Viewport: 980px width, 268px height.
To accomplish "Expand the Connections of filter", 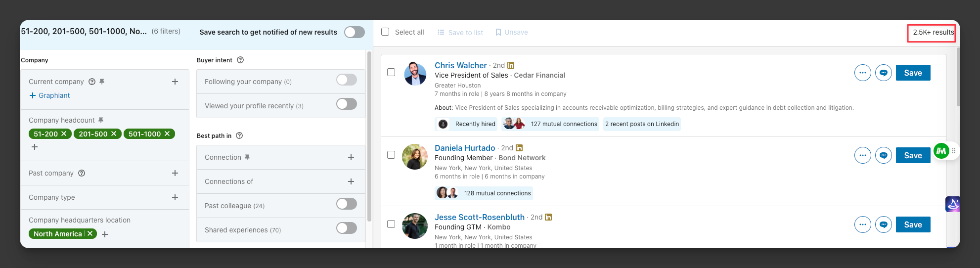I will point(351,181).
